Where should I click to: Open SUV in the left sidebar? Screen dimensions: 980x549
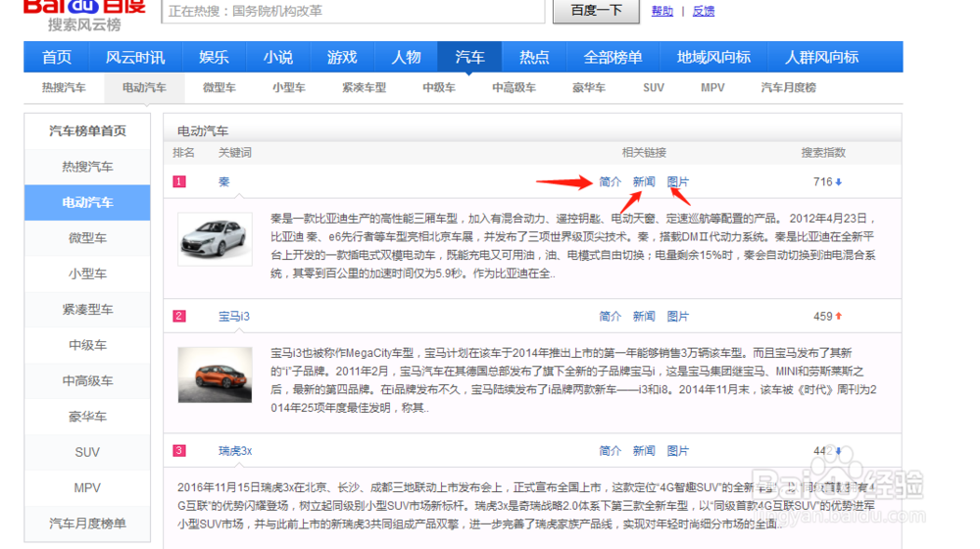(87, 452)
